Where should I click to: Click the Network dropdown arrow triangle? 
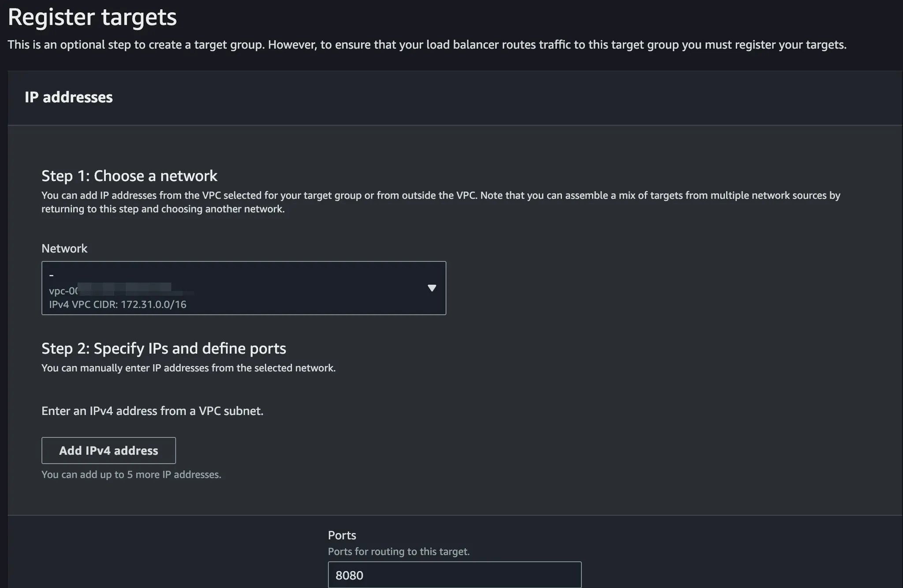tap(432, 288)
